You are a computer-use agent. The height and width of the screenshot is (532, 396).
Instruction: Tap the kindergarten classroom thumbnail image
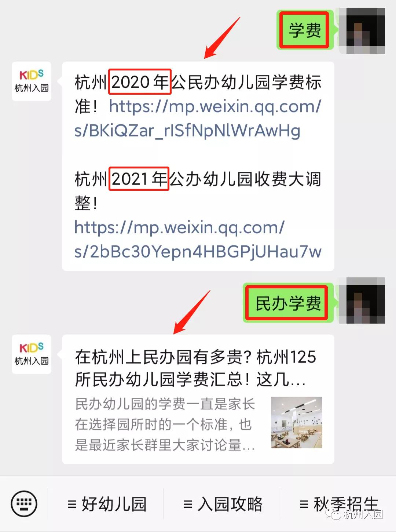pyautogui.click(x=296, y=422)
